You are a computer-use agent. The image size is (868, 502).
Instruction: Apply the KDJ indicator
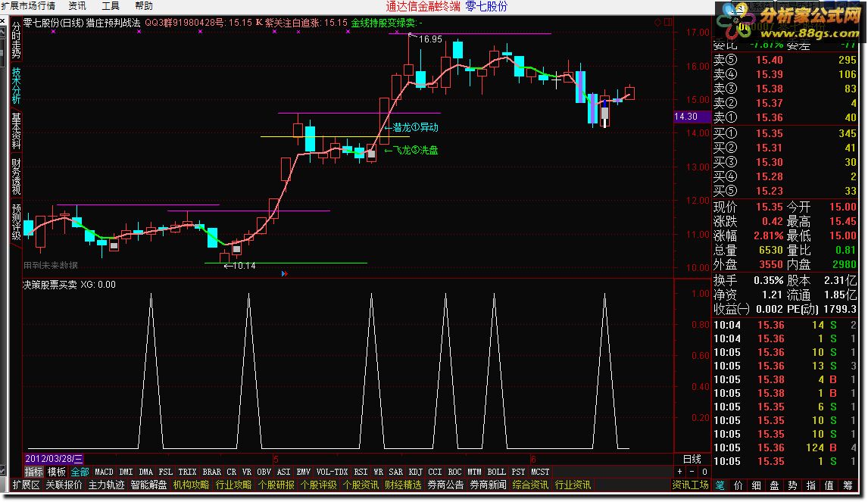coord(415,472)
